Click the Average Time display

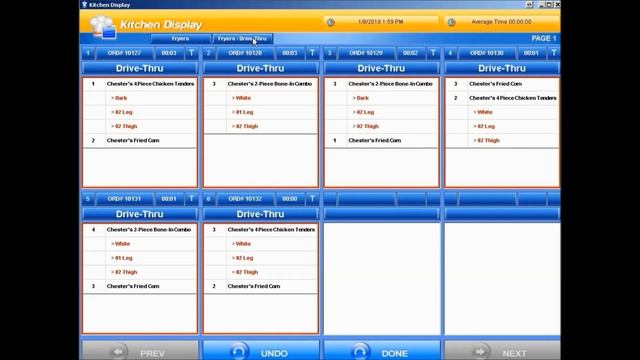point(501,22)
